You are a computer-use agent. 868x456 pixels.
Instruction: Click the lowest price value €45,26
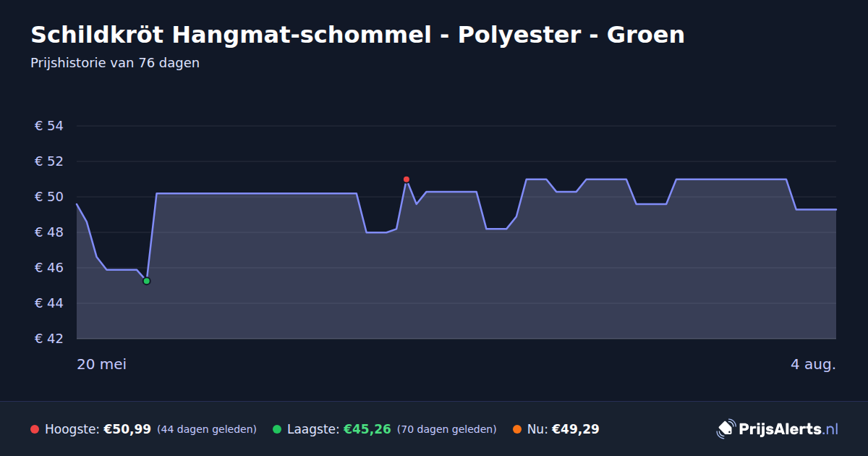click(367, 429)
